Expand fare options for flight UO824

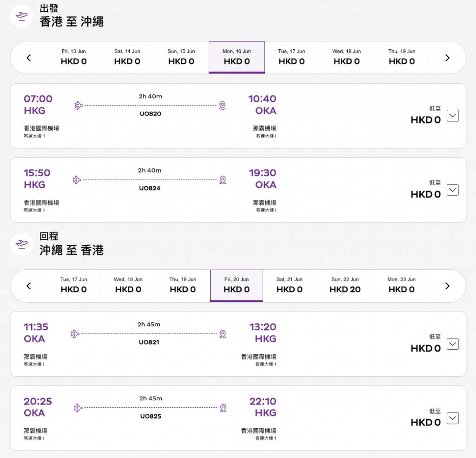tap(452, 190)
